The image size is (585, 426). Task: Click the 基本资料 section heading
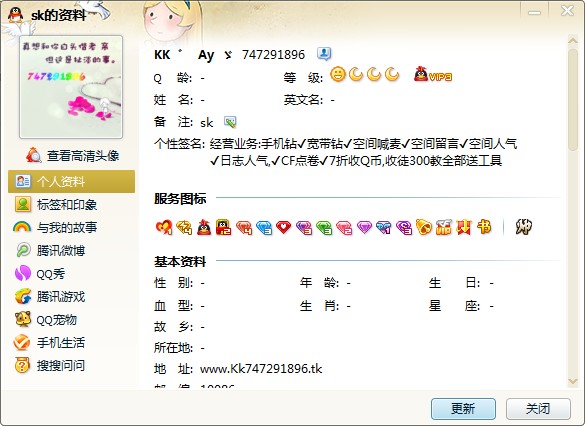click(180, 261)
